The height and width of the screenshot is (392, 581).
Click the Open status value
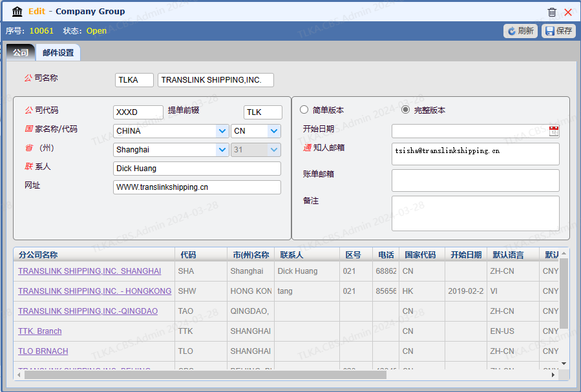(96, 31)
